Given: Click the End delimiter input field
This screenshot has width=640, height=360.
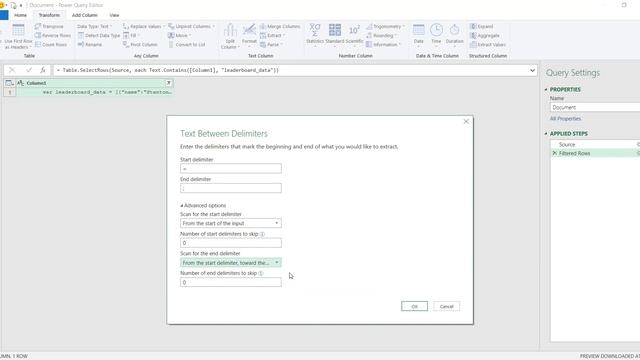Looking at the screenshot, I should click(x=231, y=188).
